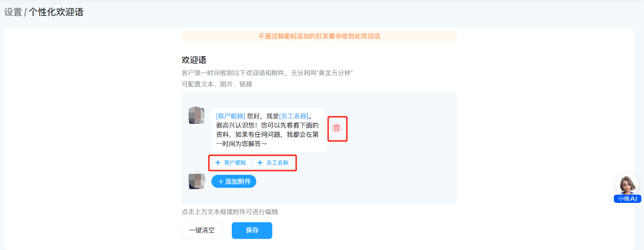
Task: Go back to 设置 in the breadcrumb
Action: tap(13, 12)
